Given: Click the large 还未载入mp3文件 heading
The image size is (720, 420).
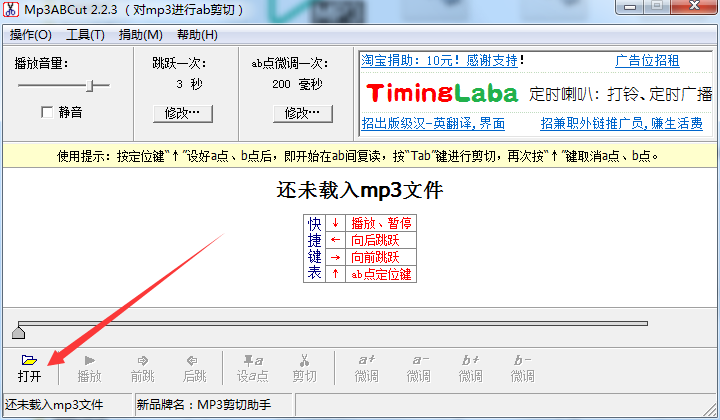Looking at the screenshot, I should coord(360,190).
